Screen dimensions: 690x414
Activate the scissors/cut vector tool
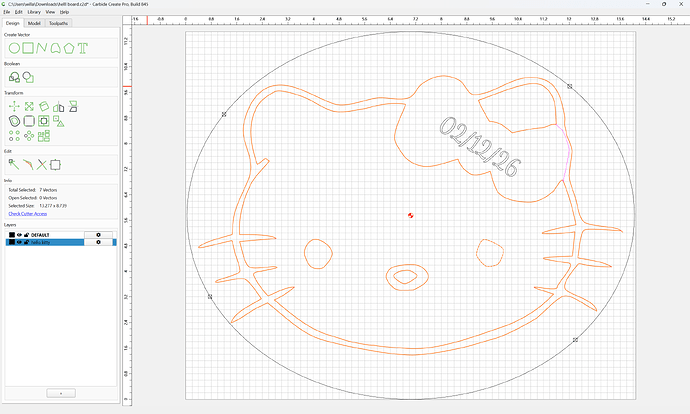[x=42, y=165]
